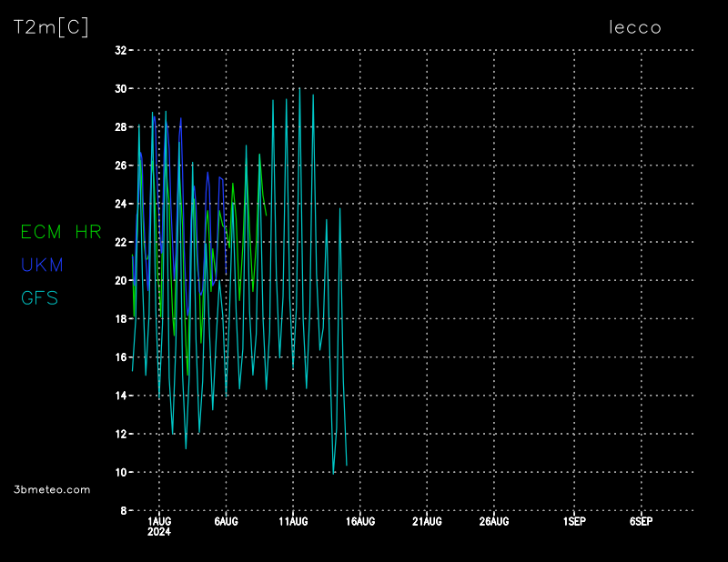The height and width of the screenshot is (562, 728).
Task: Click the 16AUG date label
Action: click(x=359, y=521)
